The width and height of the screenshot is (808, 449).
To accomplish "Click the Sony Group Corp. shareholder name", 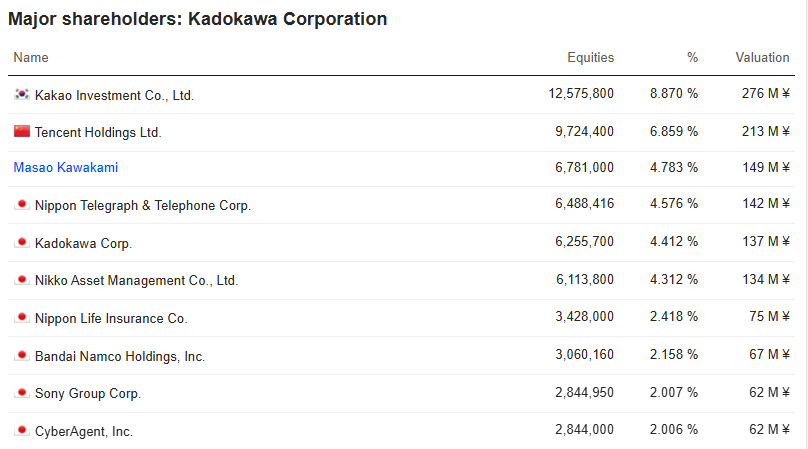I will (88, 393).
